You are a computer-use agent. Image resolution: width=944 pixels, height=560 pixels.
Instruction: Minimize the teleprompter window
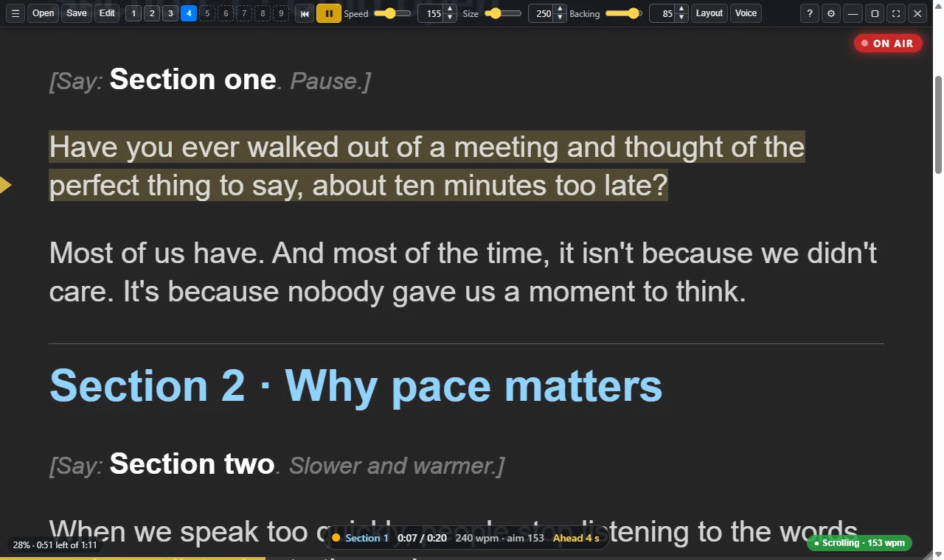853,13
